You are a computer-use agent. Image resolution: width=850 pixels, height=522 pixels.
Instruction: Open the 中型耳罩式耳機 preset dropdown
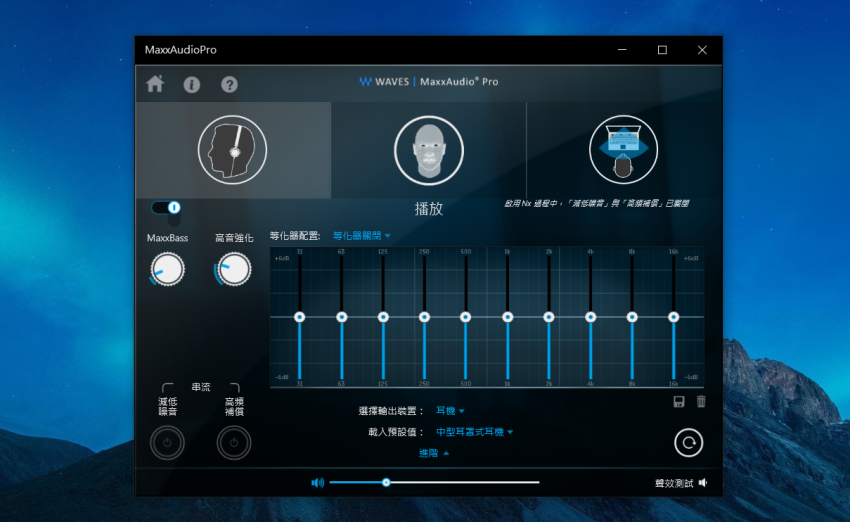point(474,432)
